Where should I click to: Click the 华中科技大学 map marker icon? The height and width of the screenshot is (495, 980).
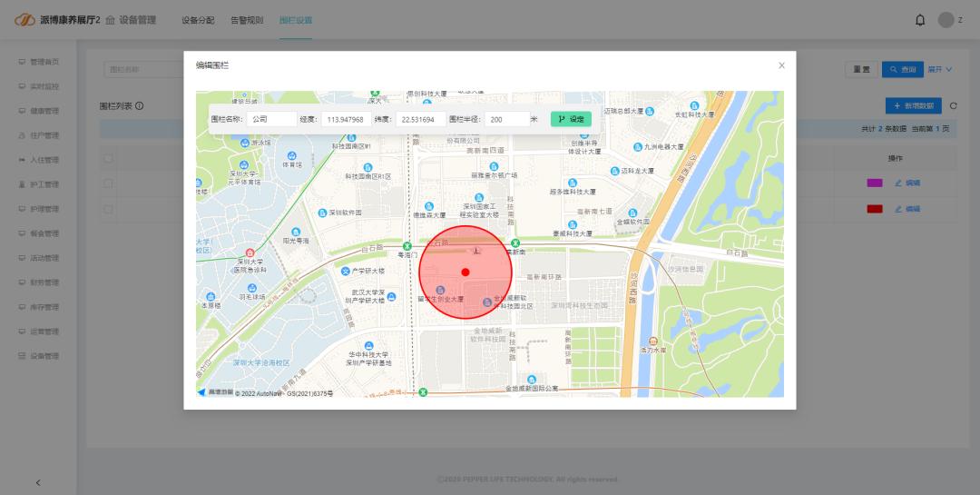pyautogui.click(x=368, y=345)
